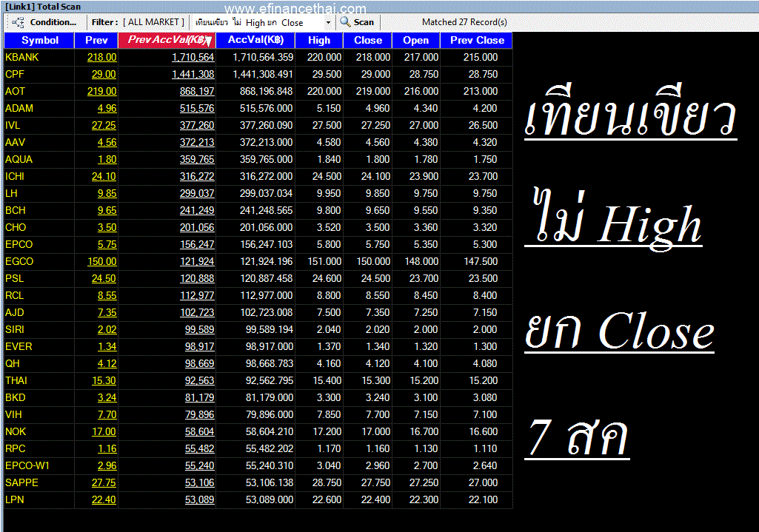Select the VIH symbol

(13, 414)
